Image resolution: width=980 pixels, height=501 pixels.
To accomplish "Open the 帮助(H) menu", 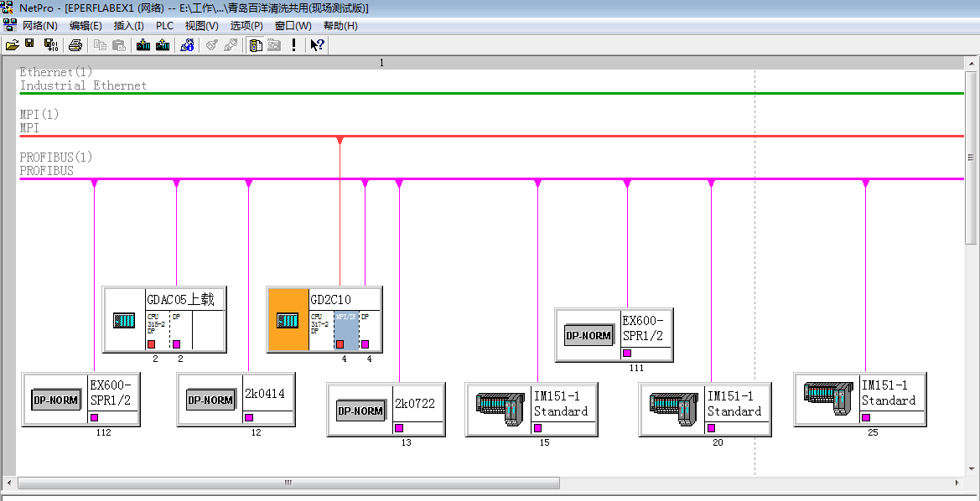I will tap(340, 26).
